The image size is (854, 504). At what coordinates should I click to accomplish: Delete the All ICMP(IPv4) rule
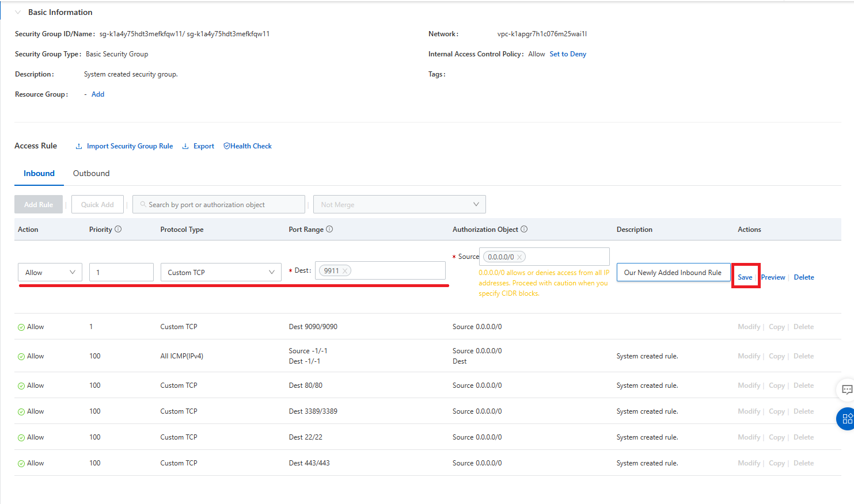[804, 356]
